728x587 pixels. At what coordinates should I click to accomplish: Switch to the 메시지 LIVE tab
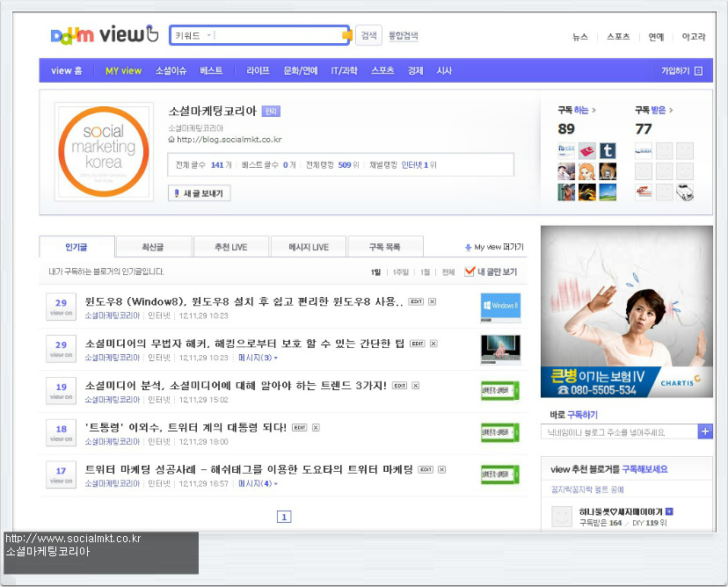[309, 246]
